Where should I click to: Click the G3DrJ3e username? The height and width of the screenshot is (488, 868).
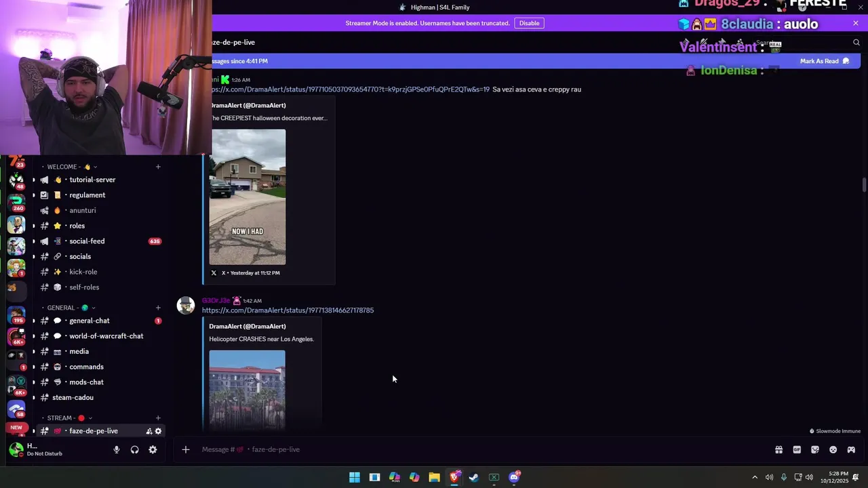(216, 300)
